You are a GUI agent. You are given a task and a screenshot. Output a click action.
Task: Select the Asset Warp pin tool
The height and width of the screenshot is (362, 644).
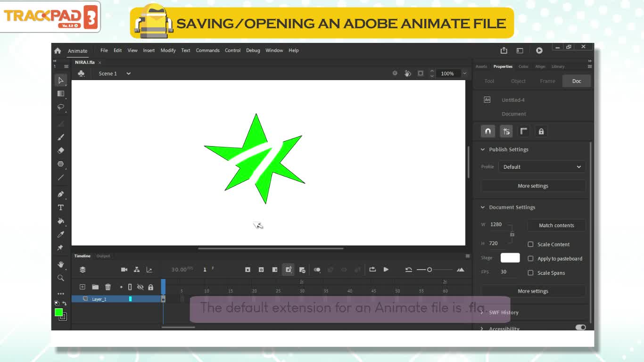click(60, 247)
